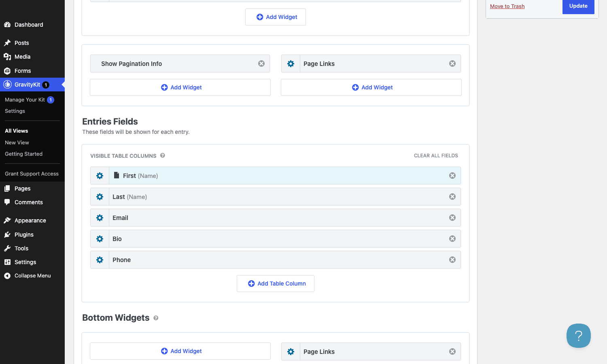Image resolution: width=607 pixels, height=364 pixels.
Task: Click the Forms icon in sidebar
Action: click(7, 71)
